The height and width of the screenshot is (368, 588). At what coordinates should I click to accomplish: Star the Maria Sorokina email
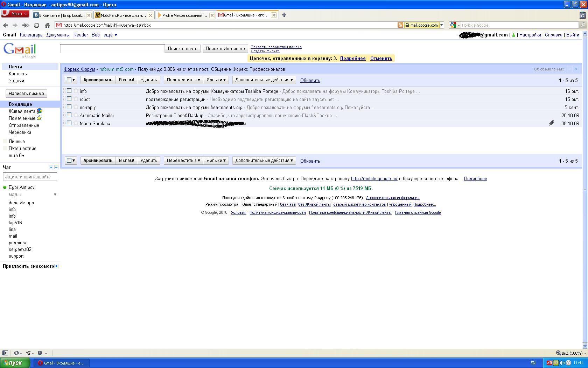pyautogui.click(x=76, y=123)
